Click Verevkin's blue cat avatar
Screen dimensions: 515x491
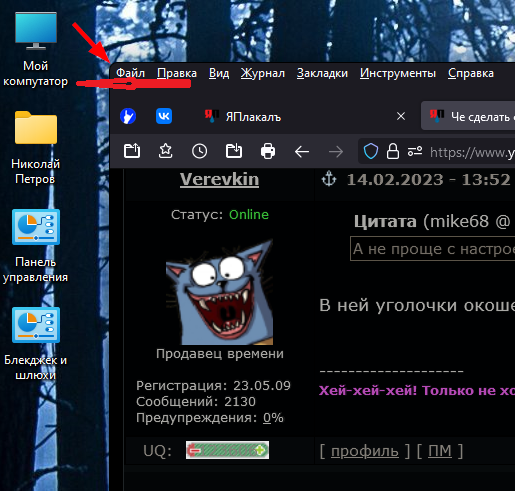[219, 292]
